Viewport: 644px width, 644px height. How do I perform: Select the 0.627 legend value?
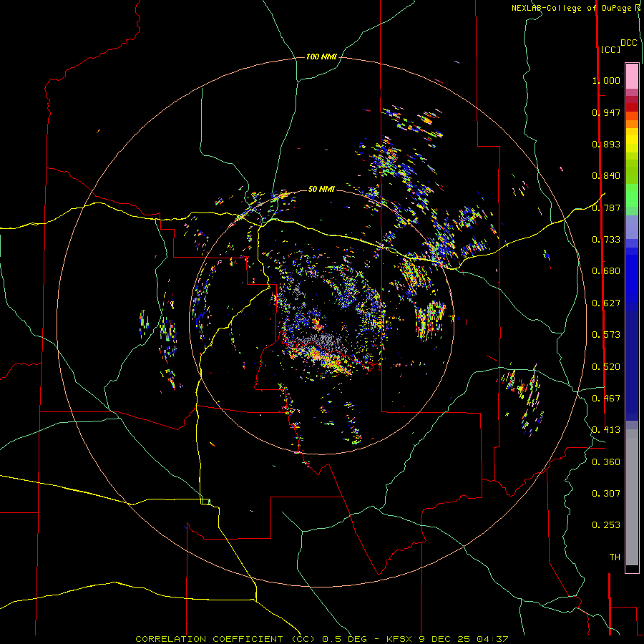click(x=606, y=303)
